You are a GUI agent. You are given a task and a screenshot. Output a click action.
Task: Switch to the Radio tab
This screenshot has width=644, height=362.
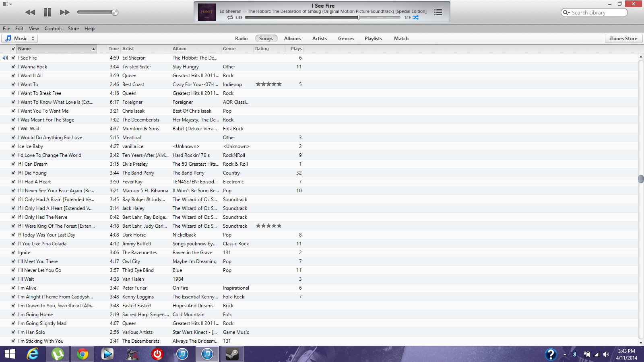(x=241, y=39)
